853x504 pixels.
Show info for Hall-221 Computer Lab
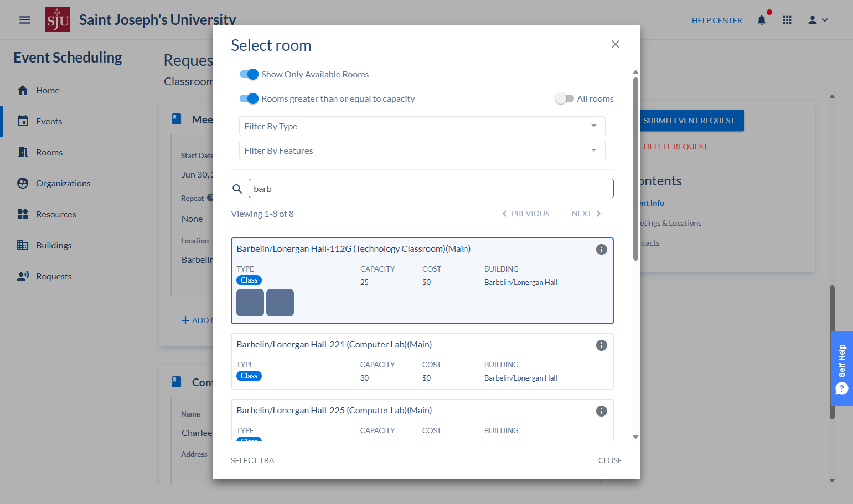pyautogui.click(x=601, y=345)
